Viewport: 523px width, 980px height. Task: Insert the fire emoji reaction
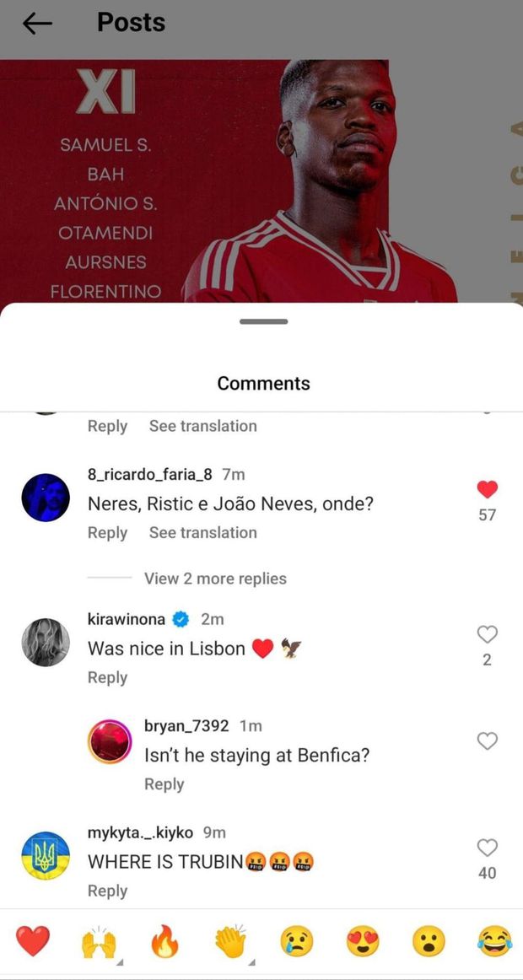pos(165,941)
